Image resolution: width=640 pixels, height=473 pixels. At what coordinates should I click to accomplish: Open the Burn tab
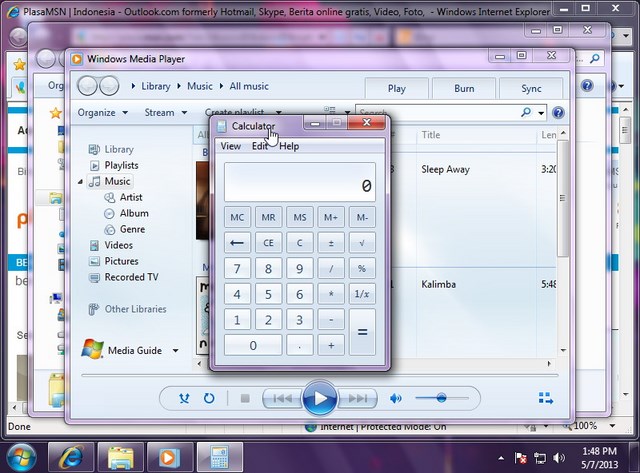click(464, 89)
